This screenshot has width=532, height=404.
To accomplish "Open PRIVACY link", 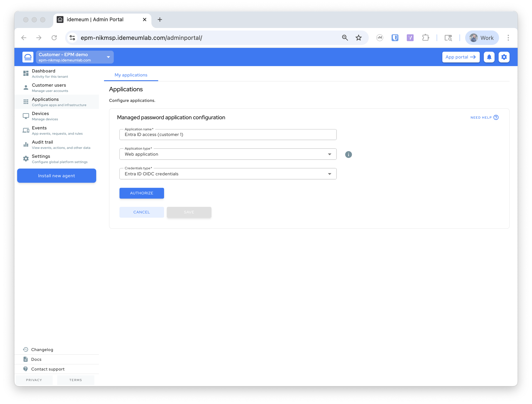I will pyautogui.click(x=34, y=380).
